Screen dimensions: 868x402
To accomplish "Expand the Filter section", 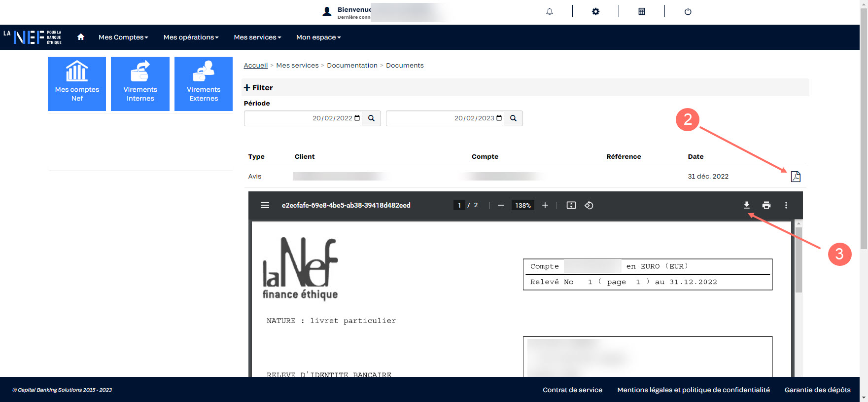I will (258, 87).
